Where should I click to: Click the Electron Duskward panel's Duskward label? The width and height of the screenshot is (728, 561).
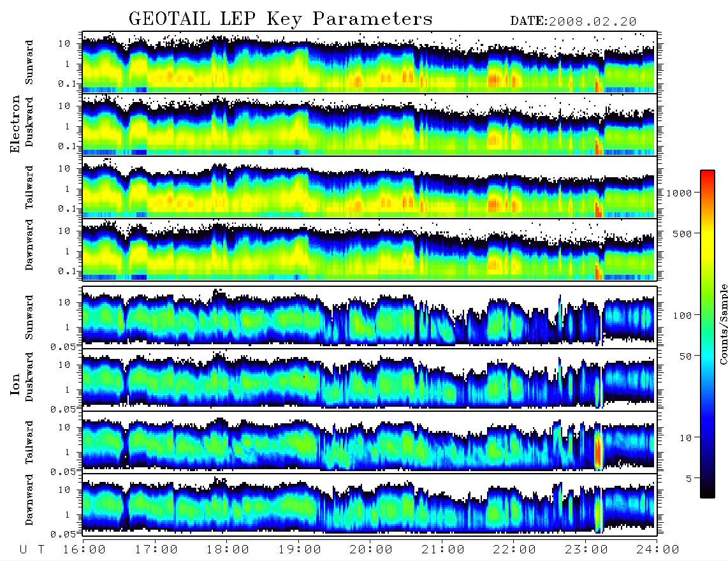(x=29, y=122)
